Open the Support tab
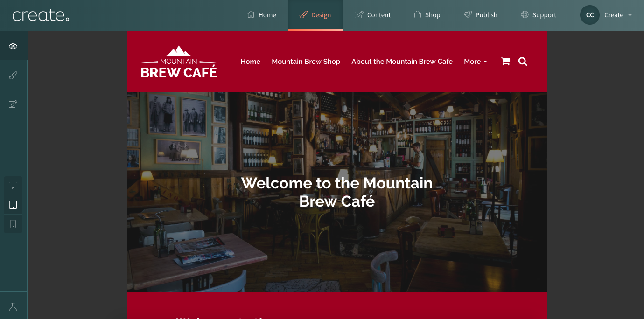644x319 pixels. [539, 15]
